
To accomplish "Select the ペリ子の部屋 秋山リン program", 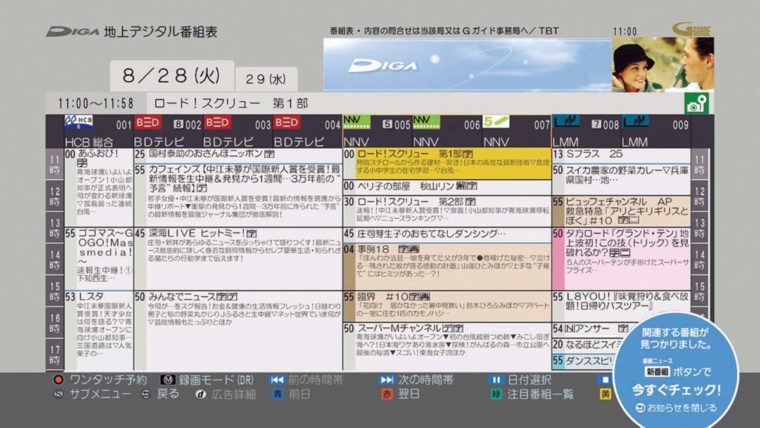I will tap(447, 187).
